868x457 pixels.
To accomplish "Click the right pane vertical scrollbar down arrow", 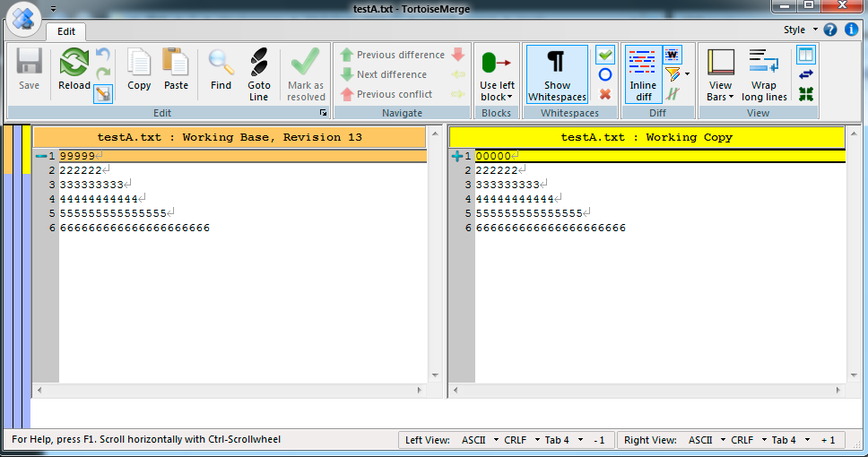I will 853,375.
